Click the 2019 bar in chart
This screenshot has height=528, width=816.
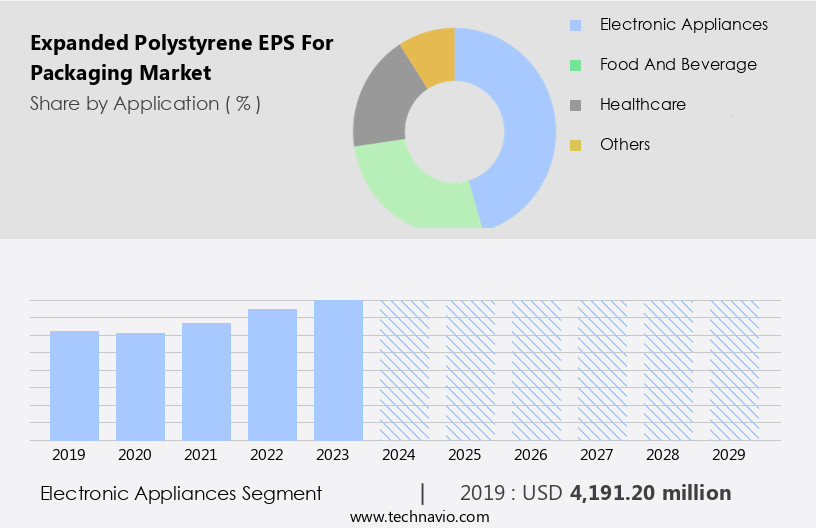click(75, 385)
